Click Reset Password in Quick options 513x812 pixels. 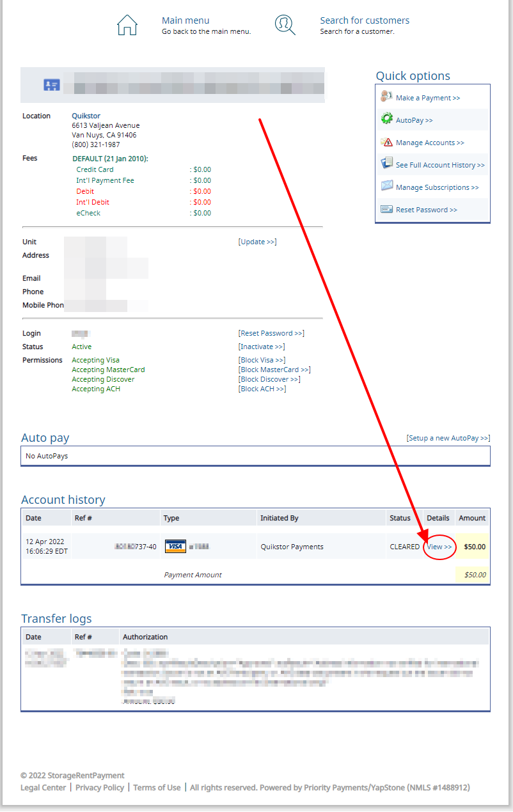point(427,210)
